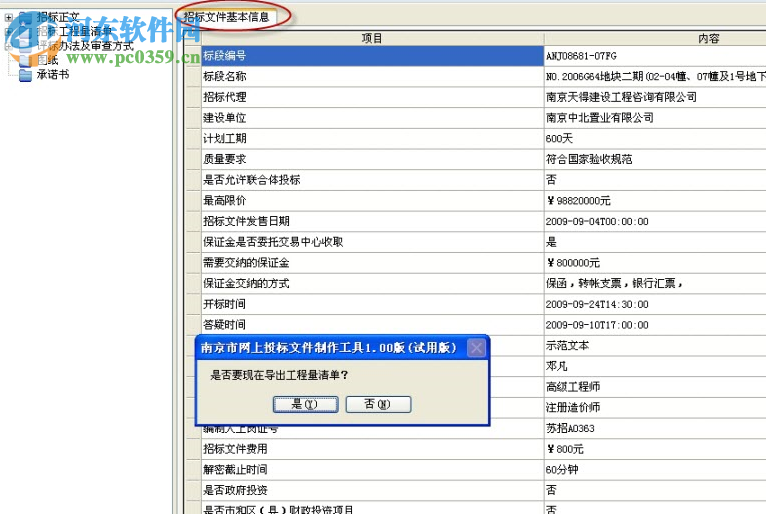Click 南京天得建设工程咨询有限公司 cell
This screenshot has height=514, width=766.
pyautogui.click(x=655, y=97)
